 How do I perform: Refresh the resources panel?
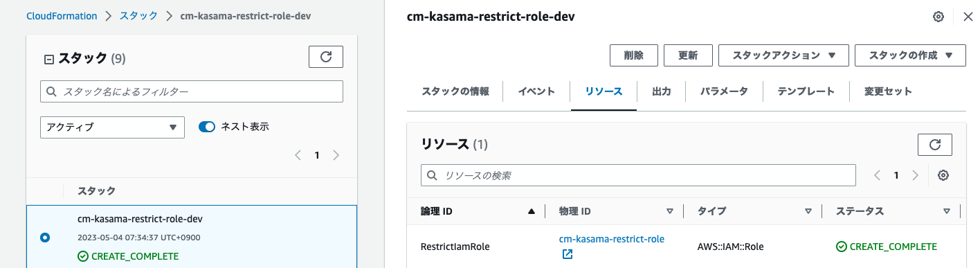(x=935, y=145)
